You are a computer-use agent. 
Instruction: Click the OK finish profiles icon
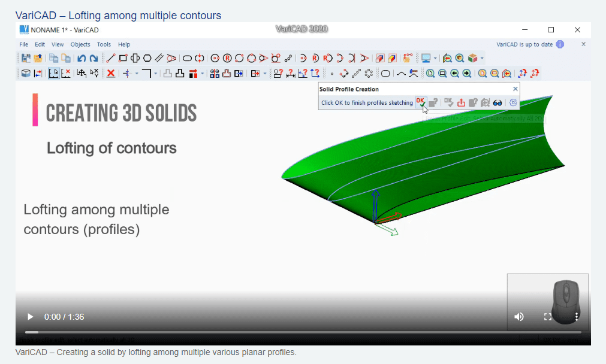[421, 102]
